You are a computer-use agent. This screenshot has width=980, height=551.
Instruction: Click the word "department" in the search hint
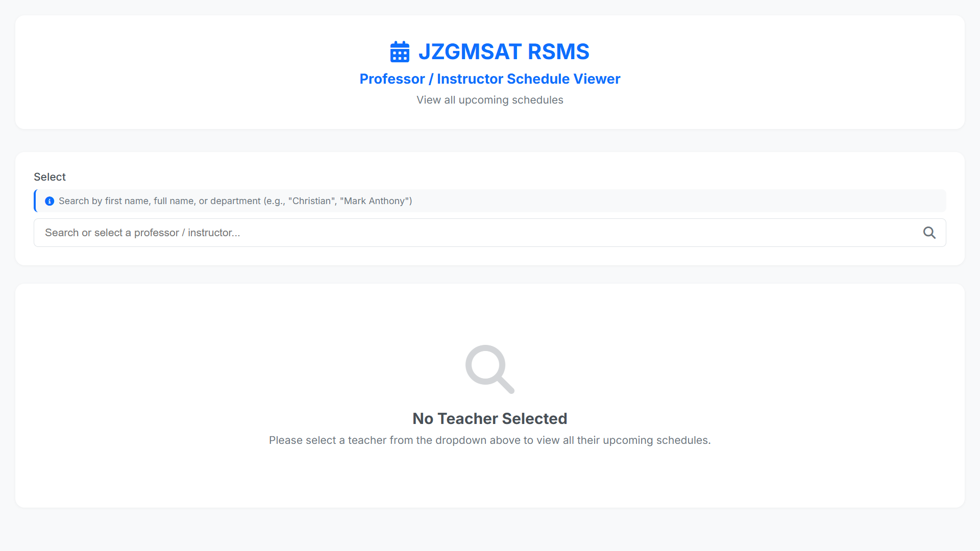[x=235, y=201]
